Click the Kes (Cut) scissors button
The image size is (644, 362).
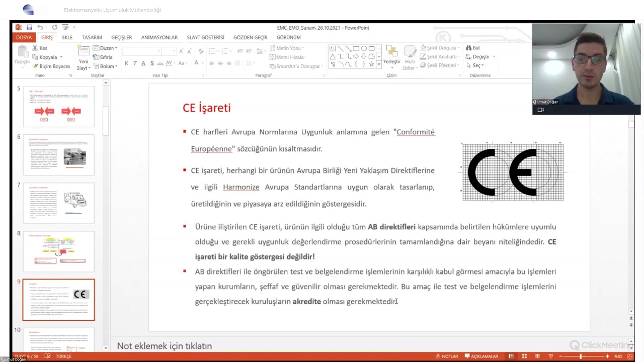(x=40, y=48)
